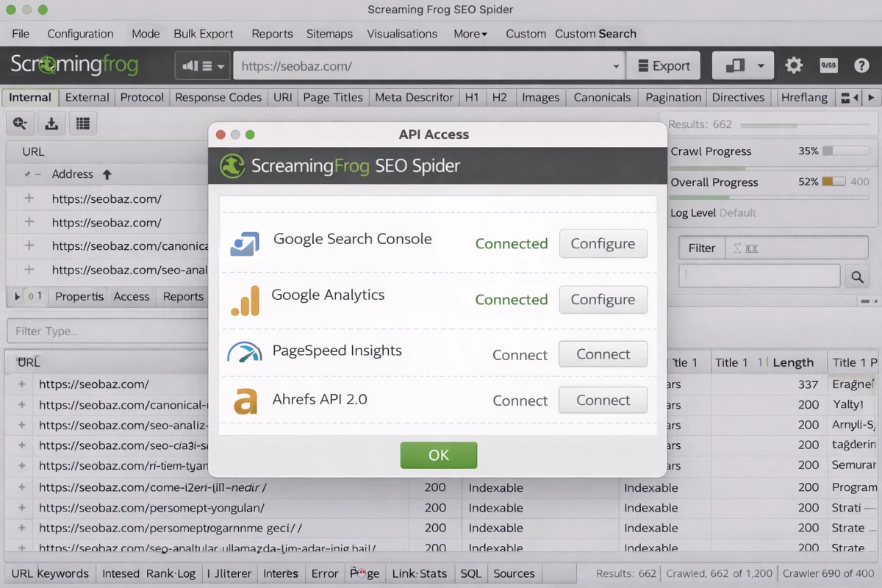Configure the Google Analytics connection
The width and height of the screenshot is (882, 588).
pos(603,300)
